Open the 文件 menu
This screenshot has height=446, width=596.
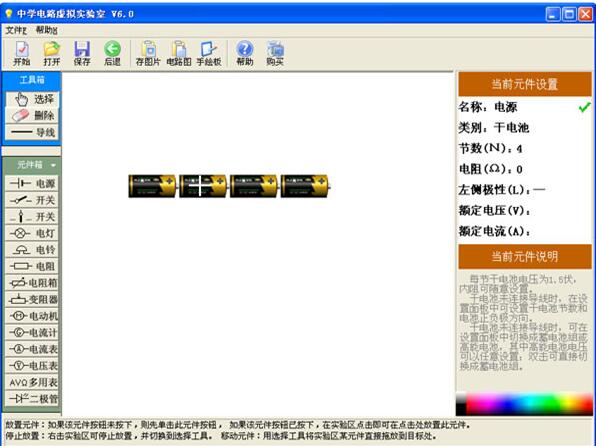16,30
